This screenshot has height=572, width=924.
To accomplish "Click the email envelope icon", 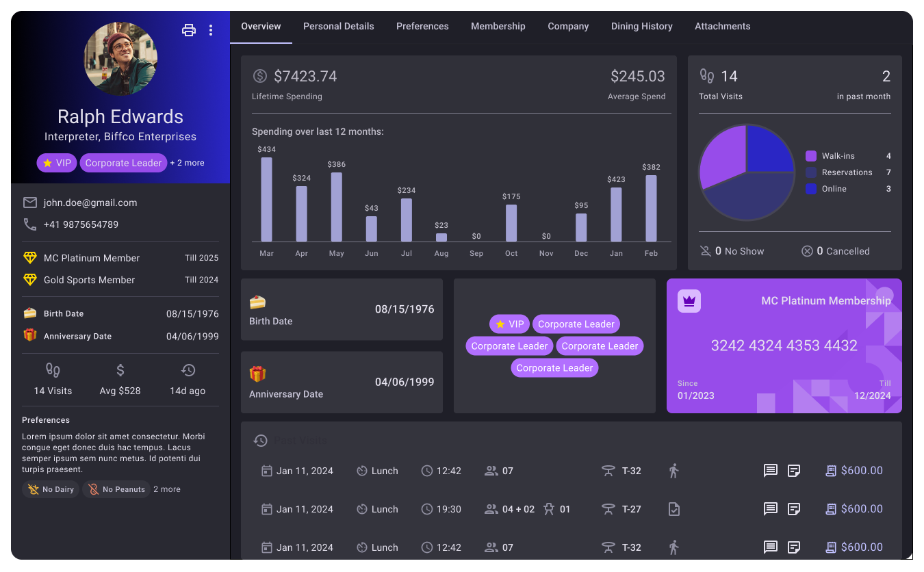I will [x=30, y=203].
